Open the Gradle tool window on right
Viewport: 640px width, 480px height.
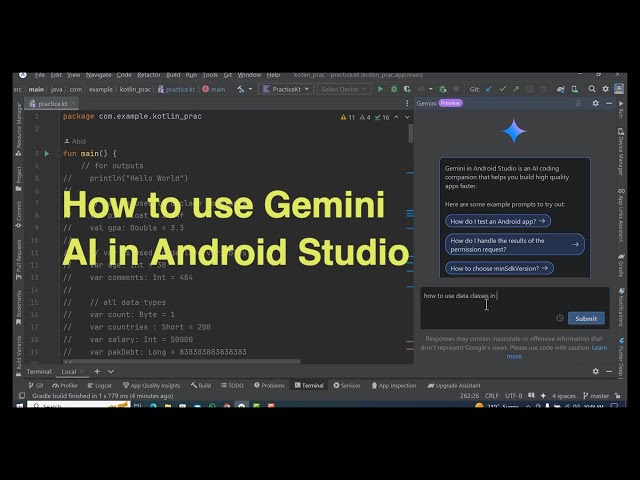(621, 265)
